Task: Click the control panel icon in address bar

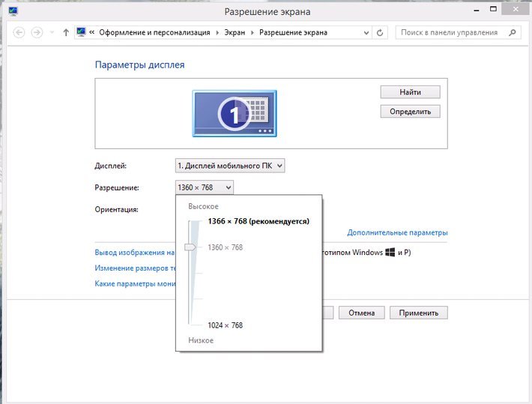Action: pyautogui.click(x=81, y=32)
